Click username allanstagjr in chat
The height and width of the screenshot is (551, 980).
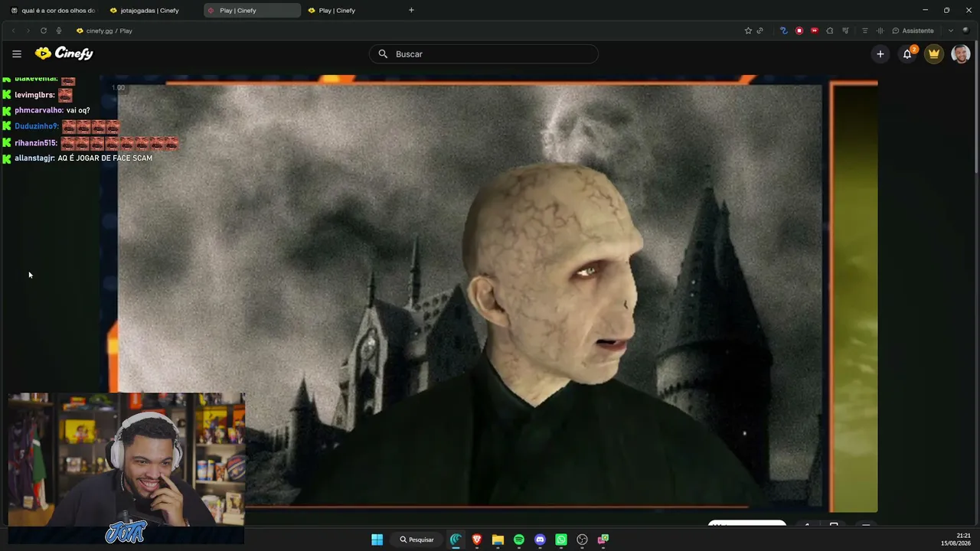pos(34,158)
